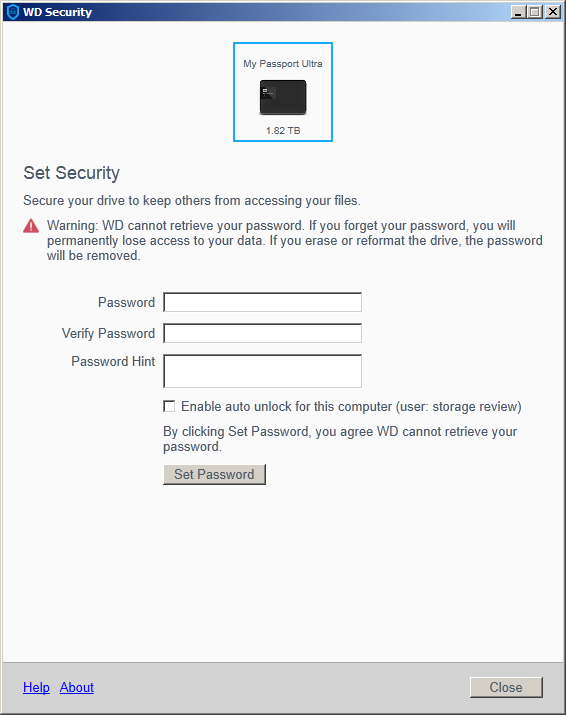
Task: Close the window using title bar X
Action: pyautogui.click(x=553, y=12)
